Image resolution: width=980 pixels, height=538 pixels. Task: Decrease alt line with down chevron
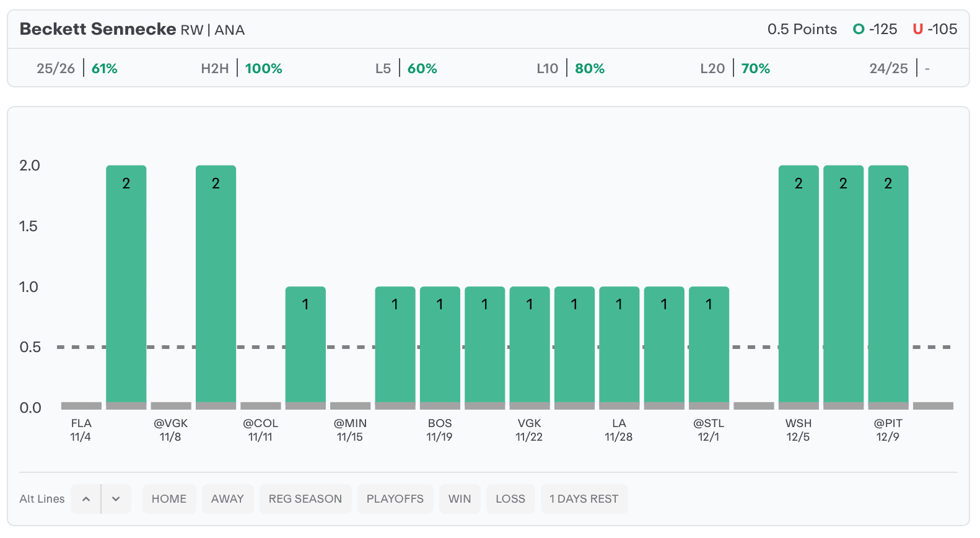click(116, 499)
